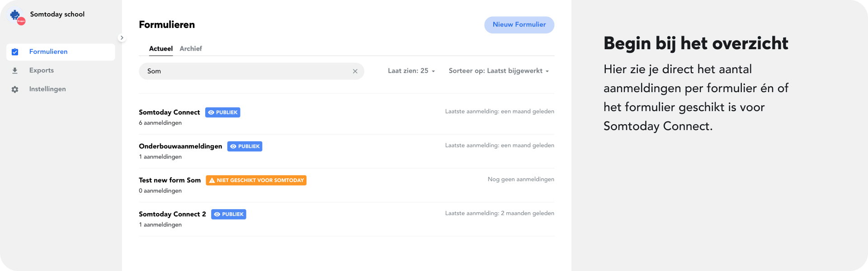Screen dimensions: 868x271
Task: Click the Exports download icon
Action: [x=15, y=70]
